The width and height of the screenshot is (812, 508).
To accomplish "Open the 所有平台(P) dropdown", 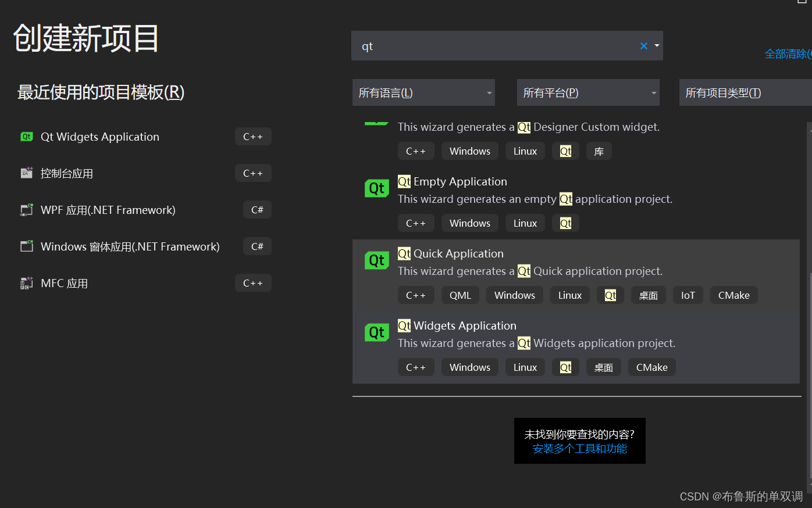I will tap(587, 92).
